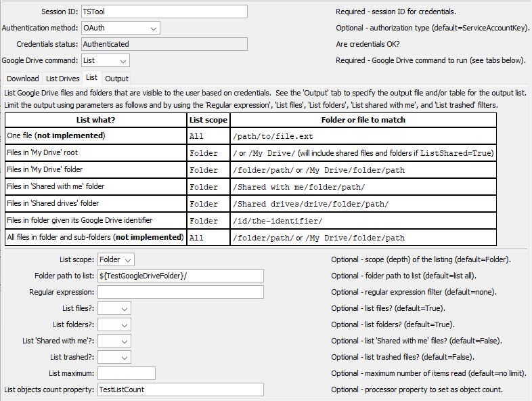
Task: Click 'All files in folder and sub-folders' cell
Action: click(x=95, y=237)
